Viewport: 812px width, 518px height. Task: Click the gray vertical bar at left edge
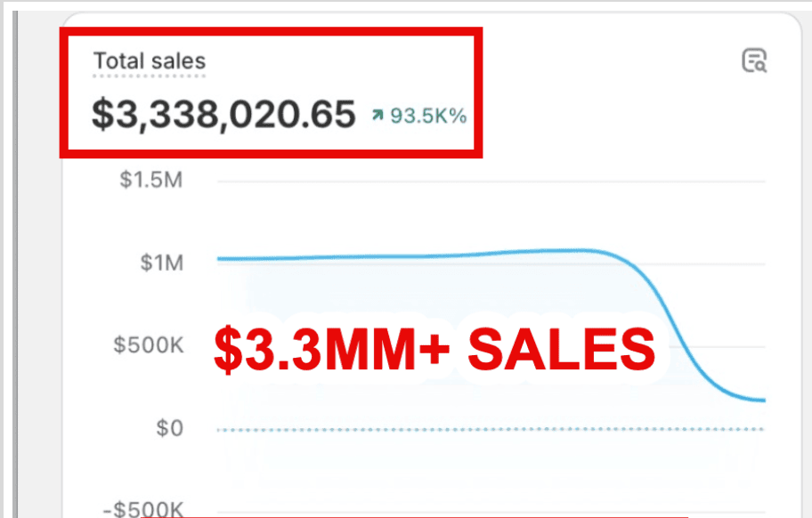14,267
